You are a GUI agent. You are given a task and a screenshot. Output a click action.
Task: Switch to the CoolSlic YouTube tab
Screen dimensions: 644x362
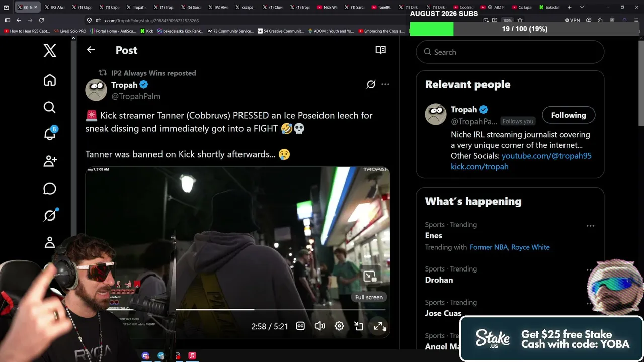tap(463, 7)
